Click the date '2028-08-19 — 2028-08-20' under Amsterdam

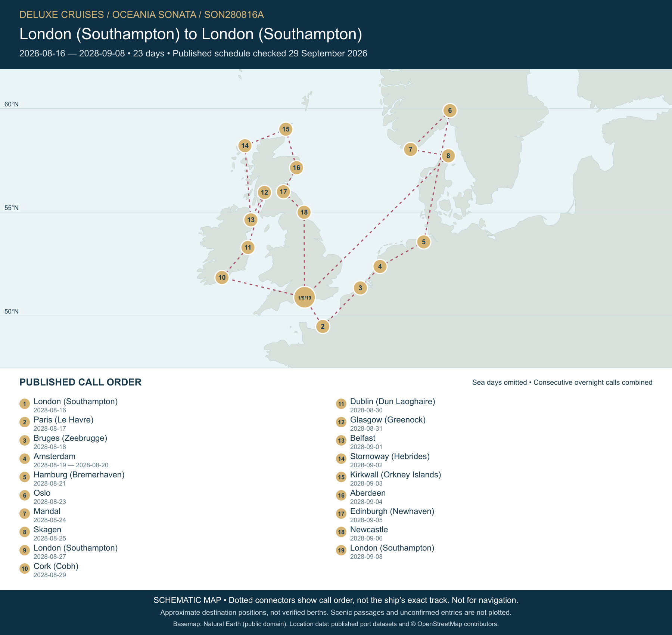71,465
